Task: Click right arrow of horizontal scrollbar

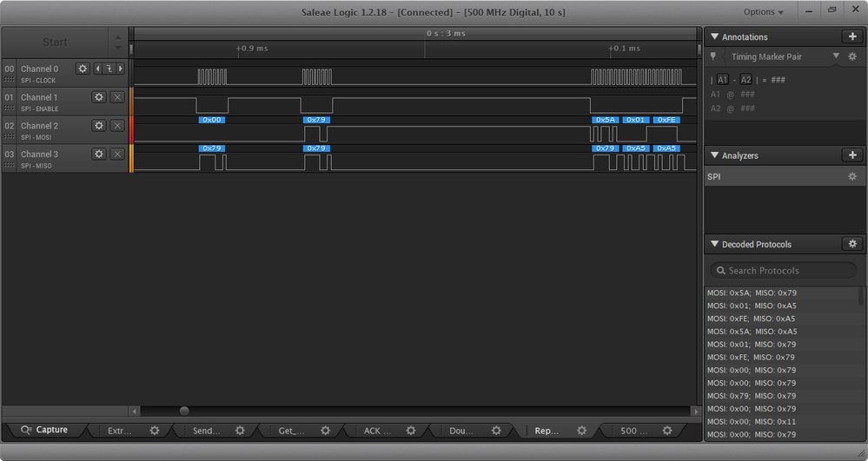Action: click(x=696, y=412)
